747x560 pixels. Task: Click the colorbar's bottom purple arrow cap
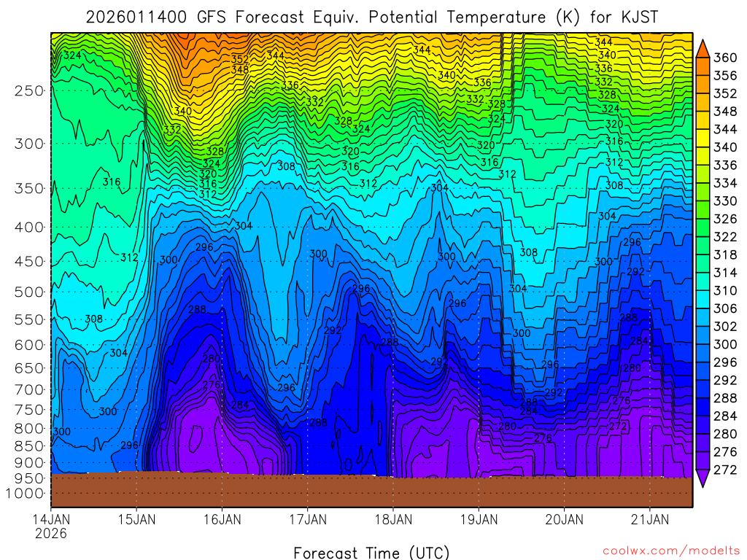pos(703,478)
